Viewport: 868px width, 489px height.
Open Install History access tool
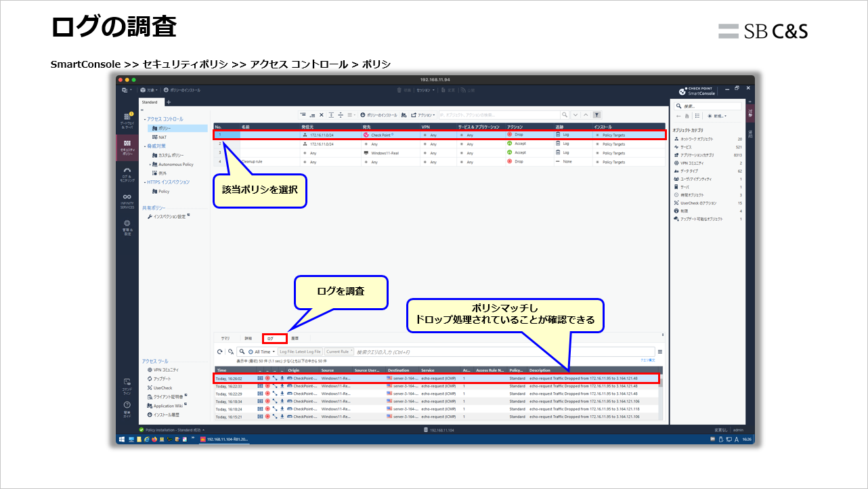pyautogui.click(x=162, y=414)
